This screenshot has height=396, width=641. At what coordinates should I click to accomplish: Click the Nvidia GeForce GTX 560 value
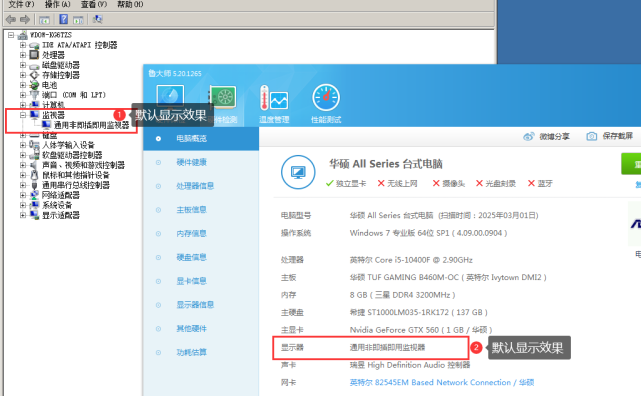[x=421, y=330]
